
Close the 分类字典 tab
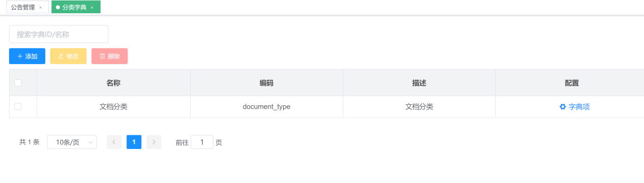92,8
